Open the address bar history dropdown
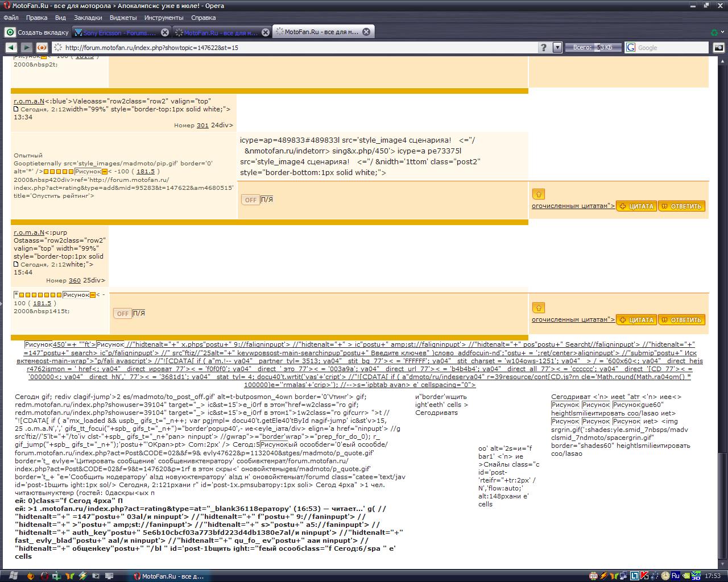728x582 pixels. click(x=557, y=48)
